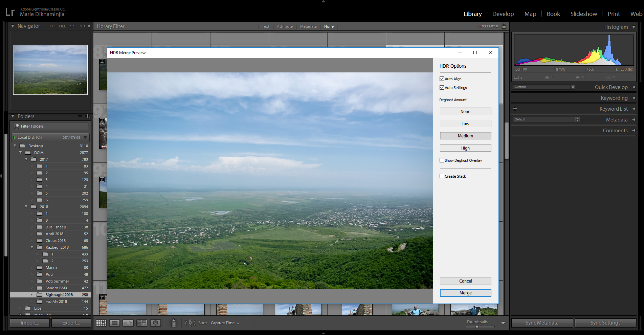Switch to Loupe view icon
The width and height of the screenshot is (644, 335).
point(115,323)
